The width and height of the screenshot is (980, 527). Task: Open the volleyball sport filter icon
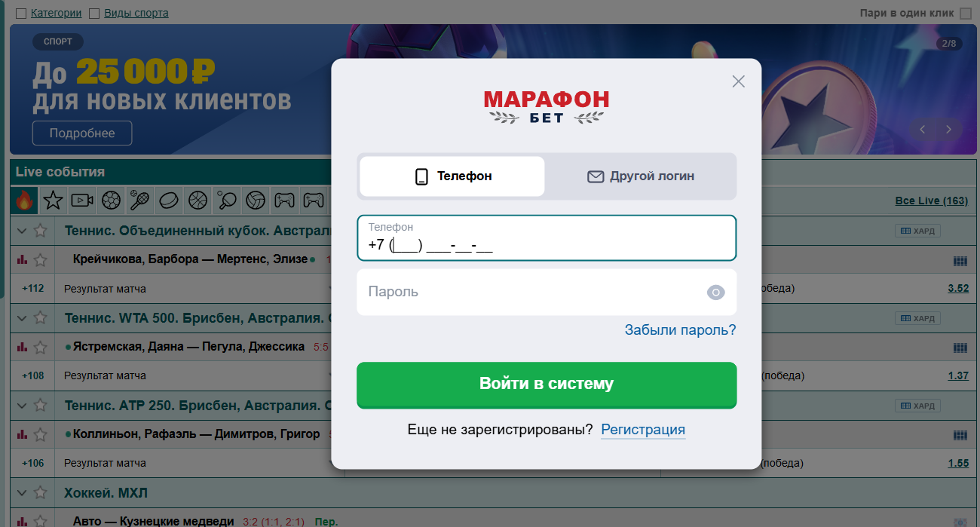coord(256,200)
